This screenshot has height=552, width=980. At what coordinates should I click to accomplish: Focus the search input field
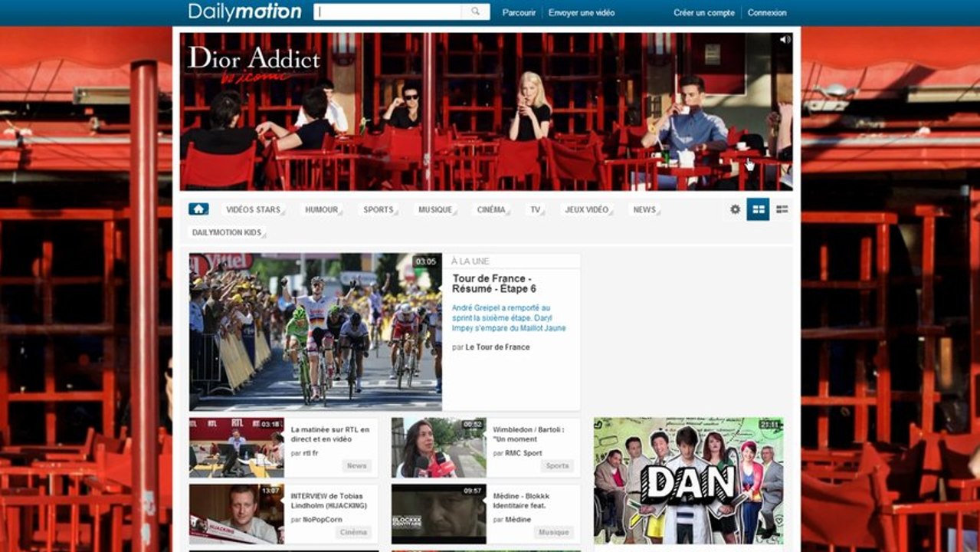point(388,11)
